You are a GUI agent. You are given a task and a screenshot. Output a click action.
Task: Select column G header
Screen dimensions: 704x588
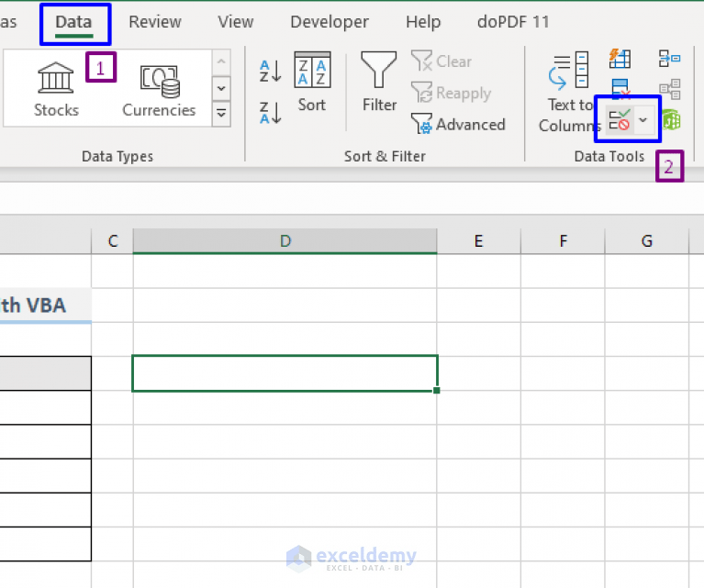click(x=646, y=241)
